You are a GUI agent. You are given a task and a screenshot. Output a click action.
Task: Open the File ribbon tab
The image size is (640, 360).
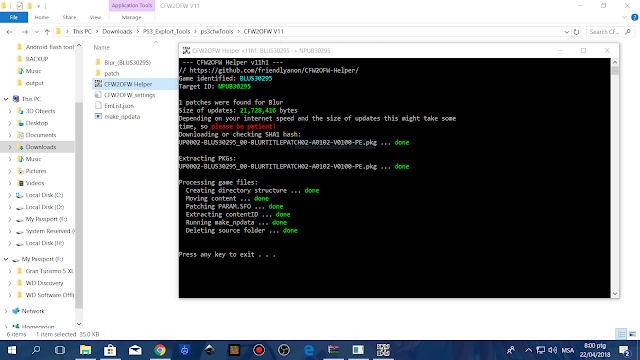point(14,18)
